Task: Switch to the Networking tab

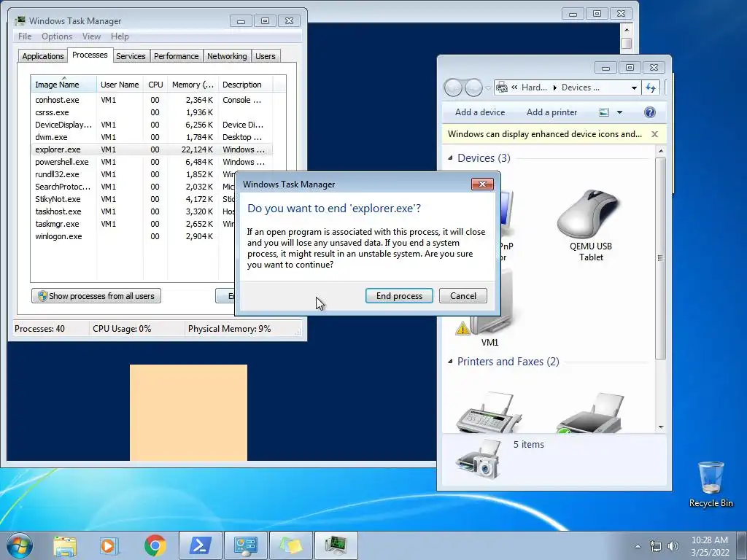Action: [227, 56]
